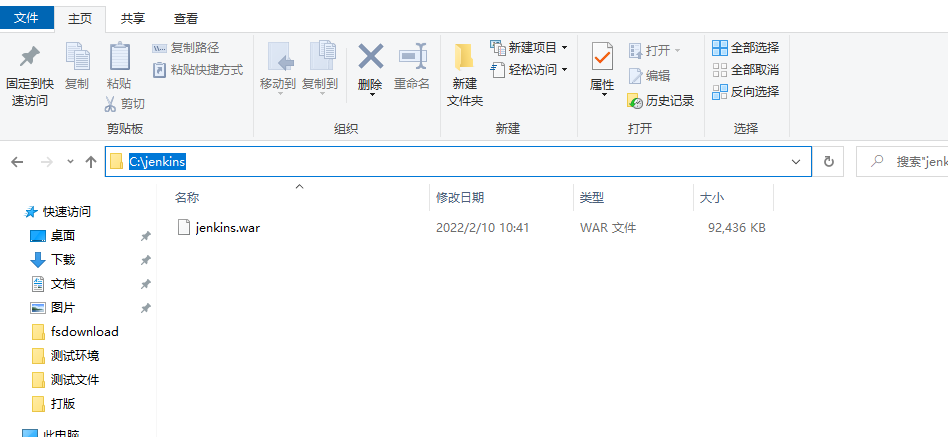Click 全部取消 select none
This screenshot has width=948, height=437.
pos(745,70)
